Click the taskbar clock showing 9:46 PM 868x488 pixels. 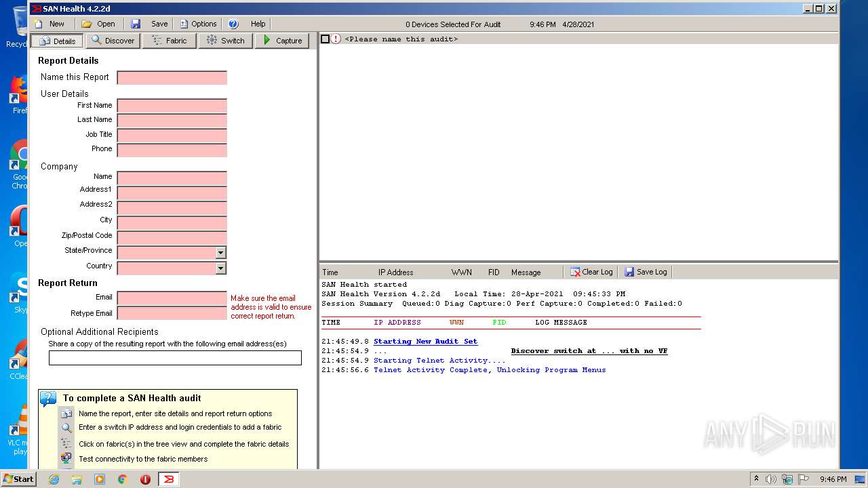coord(833,479)
